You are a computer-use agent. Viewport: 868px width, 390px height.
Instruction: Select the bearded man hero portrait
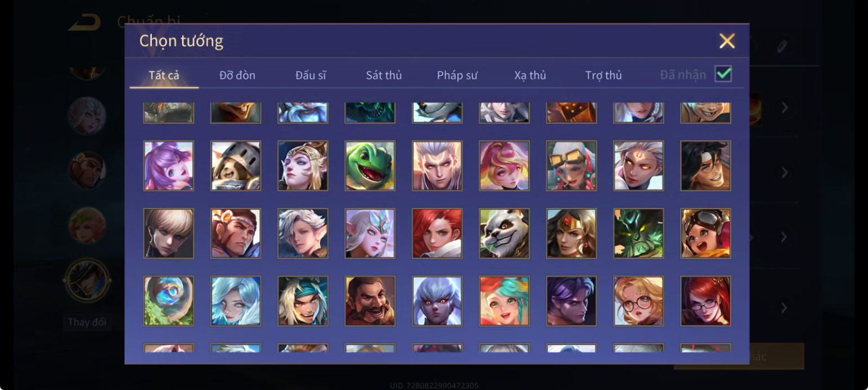click(370, 301)
